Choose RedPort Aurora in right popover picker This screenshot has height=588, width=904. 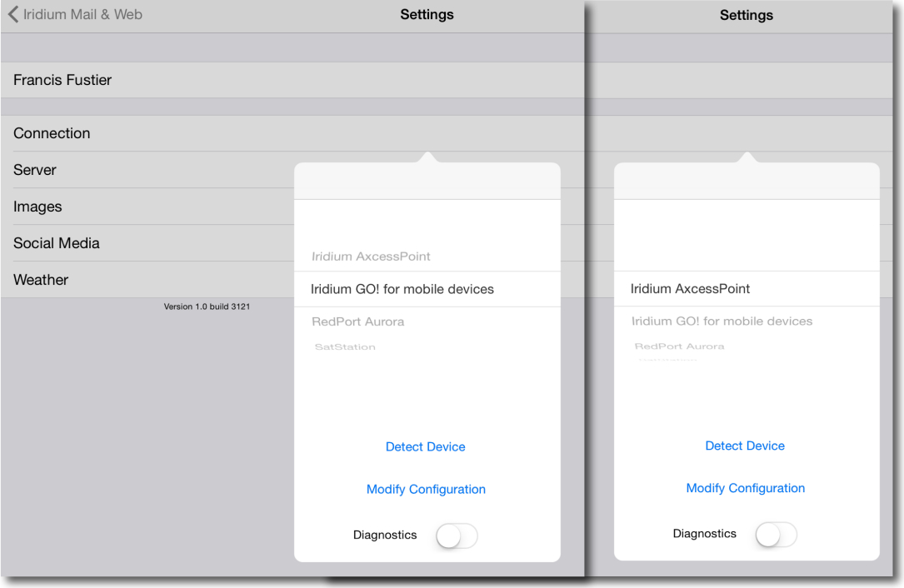point(679,346)
